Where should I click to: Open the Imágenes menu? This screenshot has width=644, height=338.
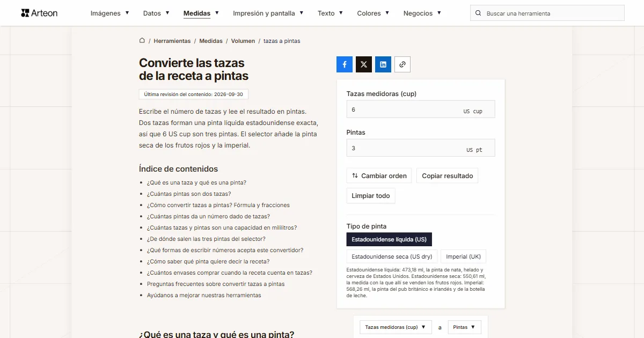[110, 13]
